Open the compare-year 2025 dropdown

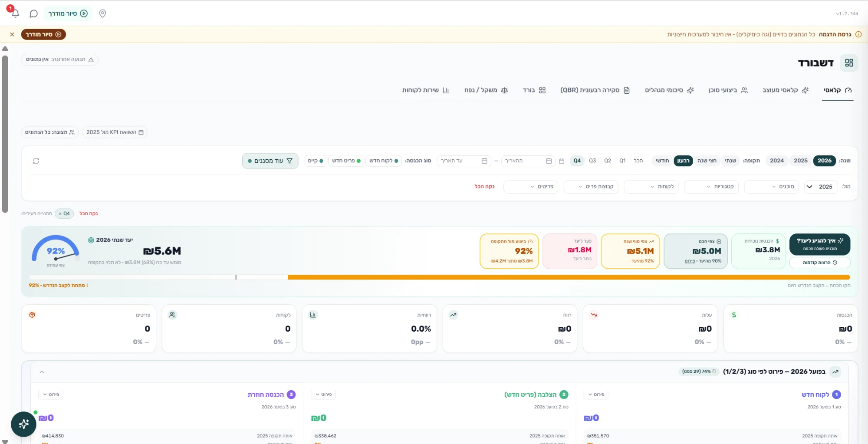(821, 187)
